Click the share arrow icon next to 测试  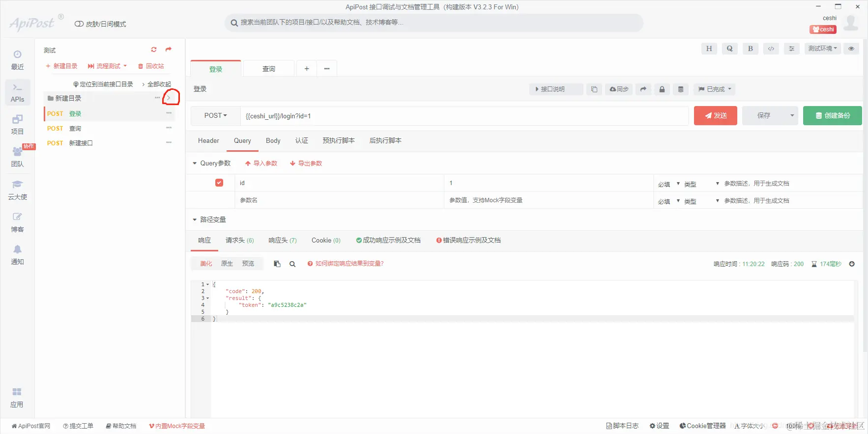pos(169,50)
